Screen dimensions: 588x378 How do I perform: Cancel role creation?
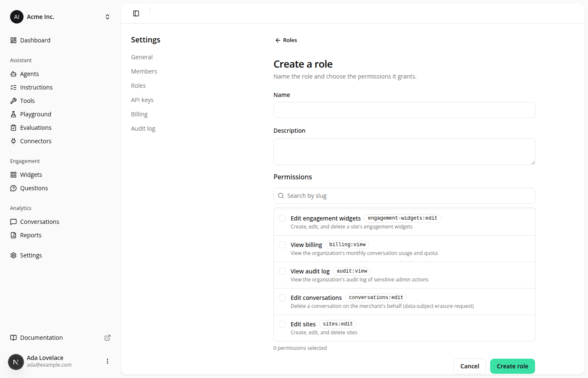470,366
